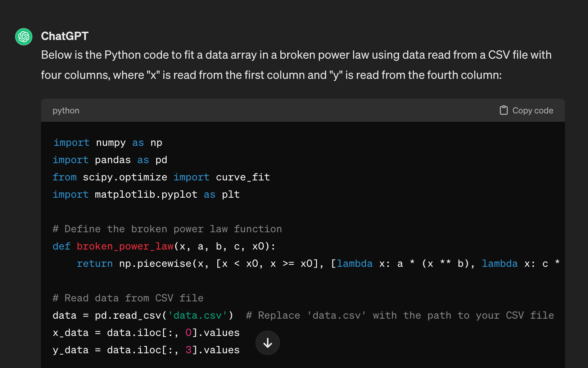Click the intro sentence starting 'Below is the Python code'

pos(296,55)
